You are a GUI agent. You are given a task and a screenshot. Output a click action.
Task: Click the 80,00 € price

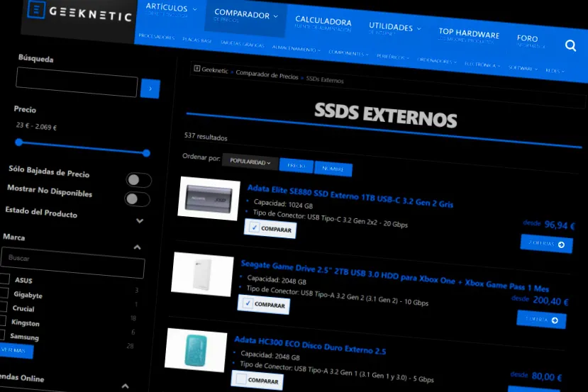[546, 376]
